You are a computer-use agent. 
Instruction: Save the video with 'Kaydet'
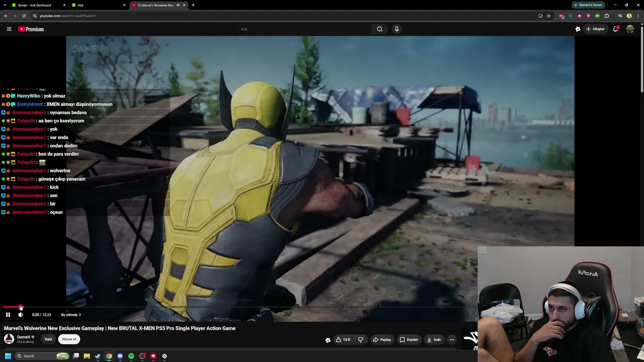pyautogui.click(x=409, y=340)
